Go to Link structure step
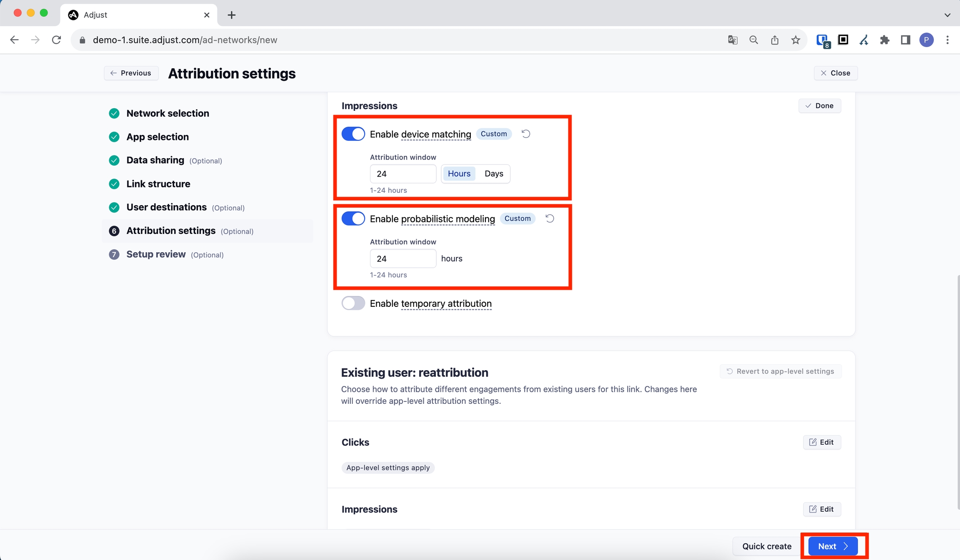The height and width of the screenshot is (560, 960). tap(158, 184)
